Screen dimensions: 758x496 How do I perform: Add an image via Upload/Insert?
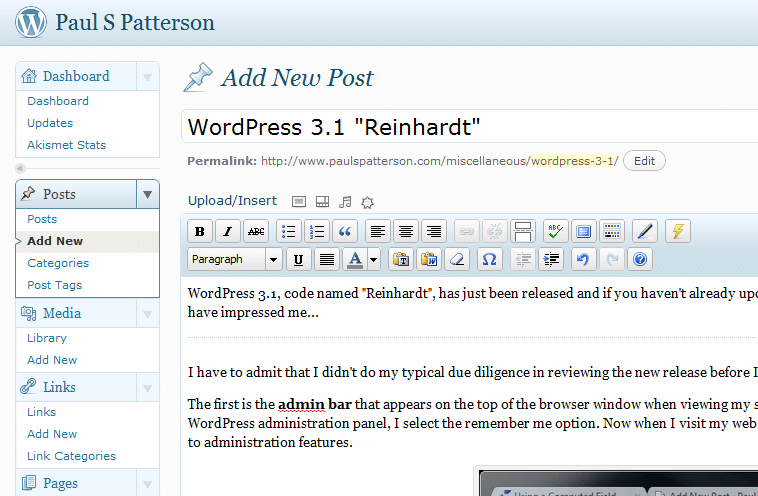(x=299, y=202)
